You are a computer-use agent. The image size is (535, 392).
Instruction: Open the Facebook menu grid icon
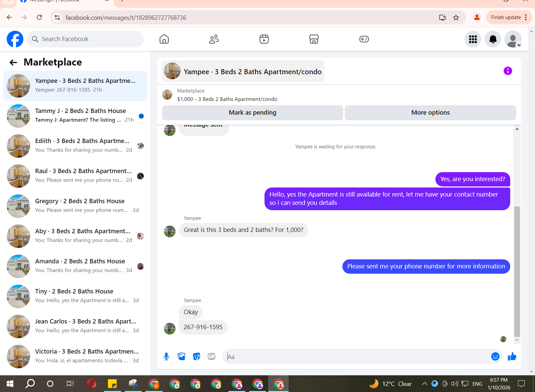tap(473, 39)
